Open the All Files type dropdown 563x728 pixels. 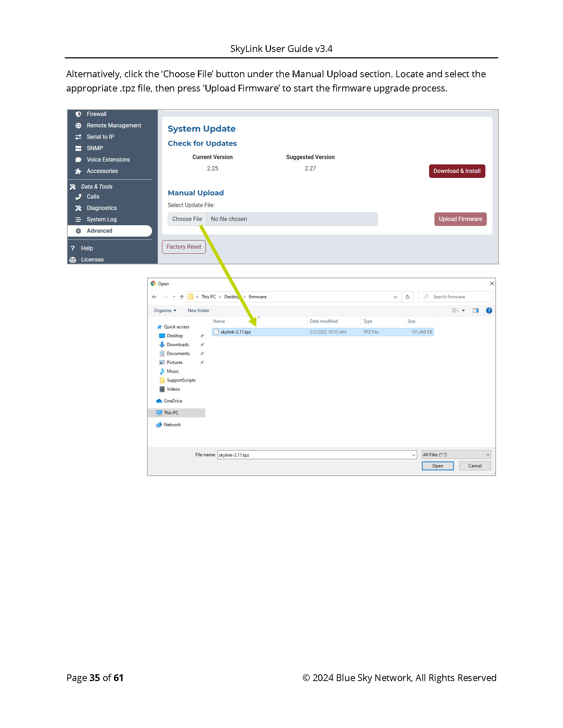point(456,455)
